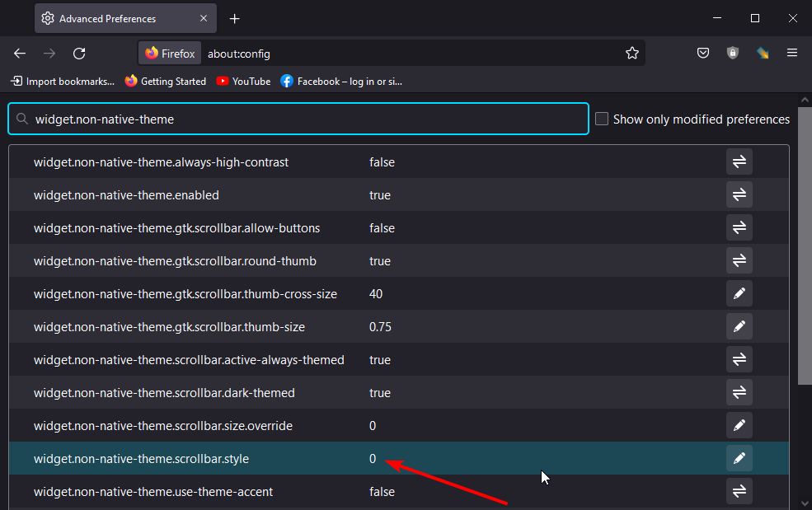Viewport: 812px width, 510px height.
Task: Edit gtk.scrollbar.thumb-cross-size value
Action: (739, 293)
